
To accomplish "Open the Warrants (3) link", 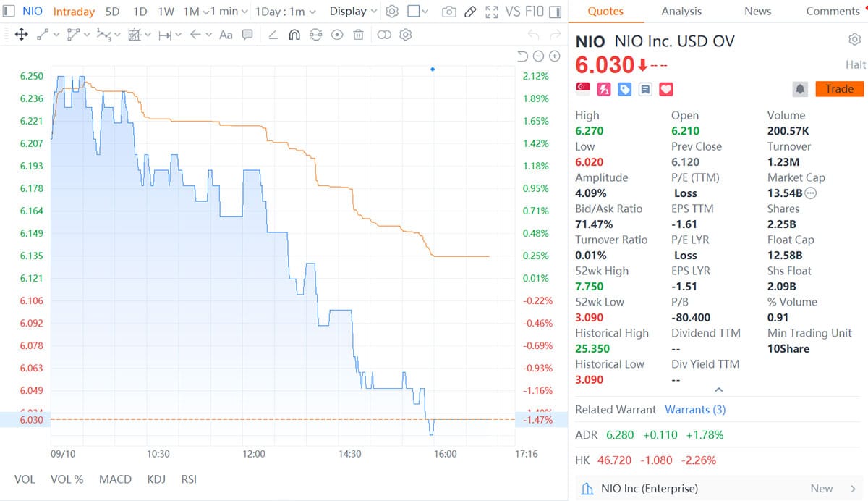I will [x=695, y=410].
